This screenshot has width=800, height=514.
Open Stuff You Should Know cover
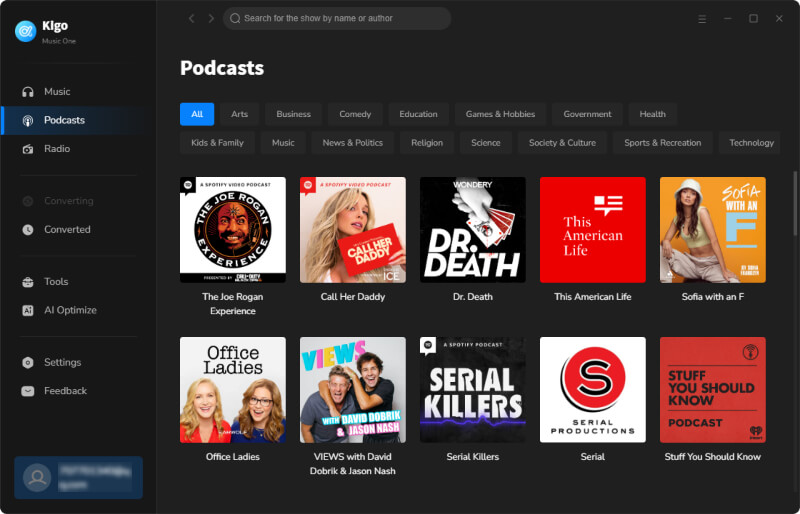coord(712,390)
